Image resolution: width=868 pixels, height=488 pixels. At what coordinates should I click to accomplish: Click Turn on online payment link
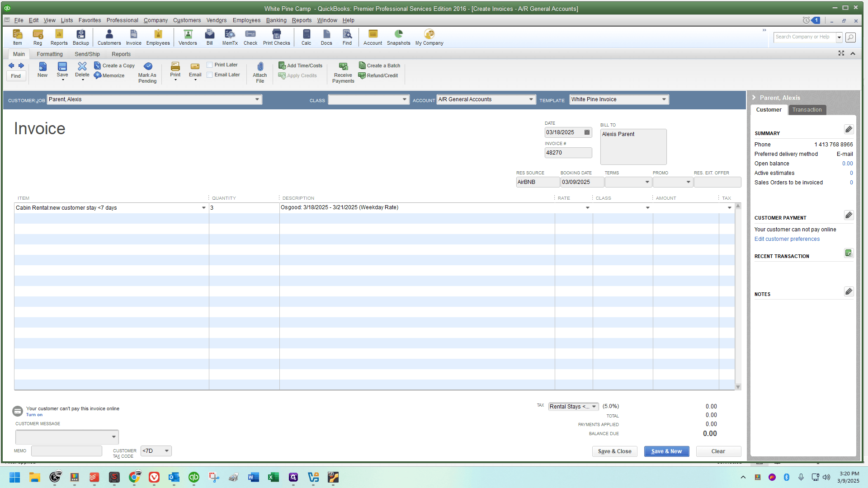[34, 415]
